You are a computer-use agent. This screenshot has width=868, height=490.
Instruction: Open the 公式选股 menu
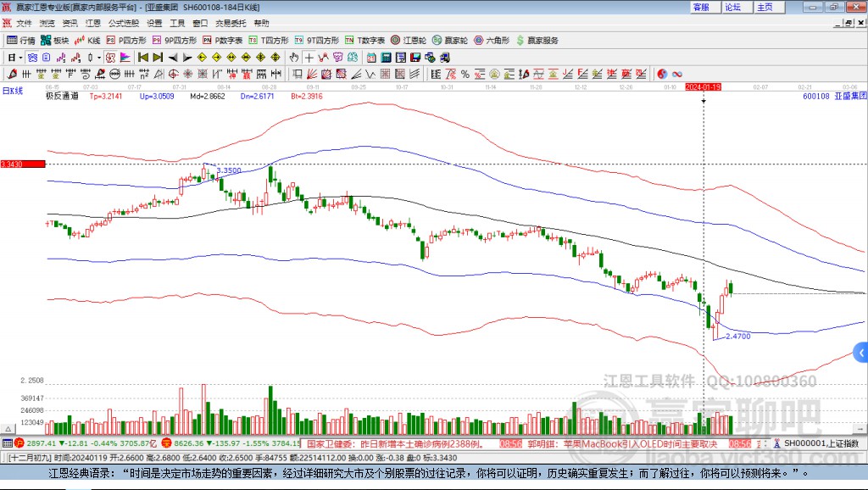pos(124,23)
